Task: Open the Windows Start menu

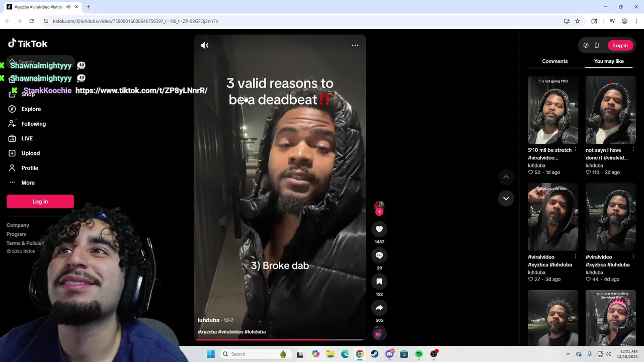Action: 211,354
